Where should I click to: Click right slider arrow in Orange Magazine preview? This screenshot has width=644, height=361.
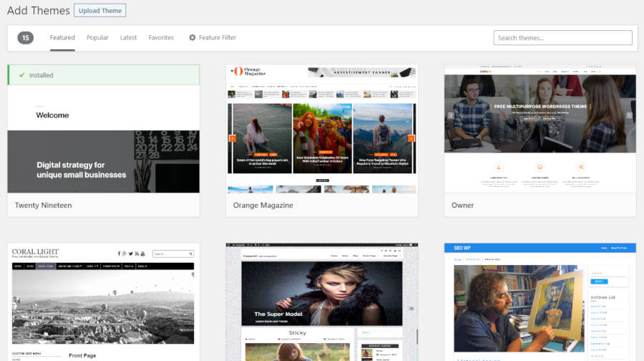[x=411, y=138]
